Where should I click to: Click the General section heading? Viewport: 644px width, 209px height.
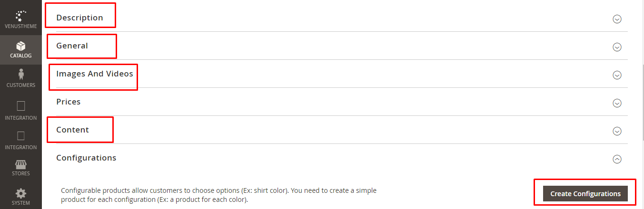coord(72,46)
